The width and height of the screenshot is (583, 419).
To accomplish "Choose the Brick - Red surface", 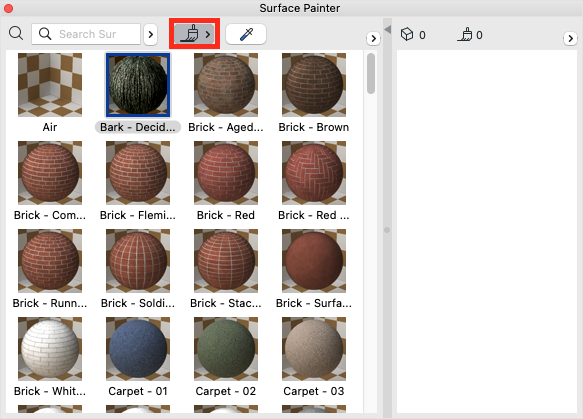I will (226, 173).
